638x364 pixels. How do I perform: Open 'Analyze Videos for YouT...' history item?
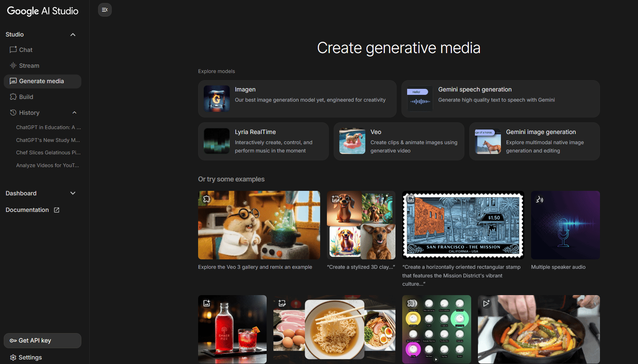pos(48,165)
